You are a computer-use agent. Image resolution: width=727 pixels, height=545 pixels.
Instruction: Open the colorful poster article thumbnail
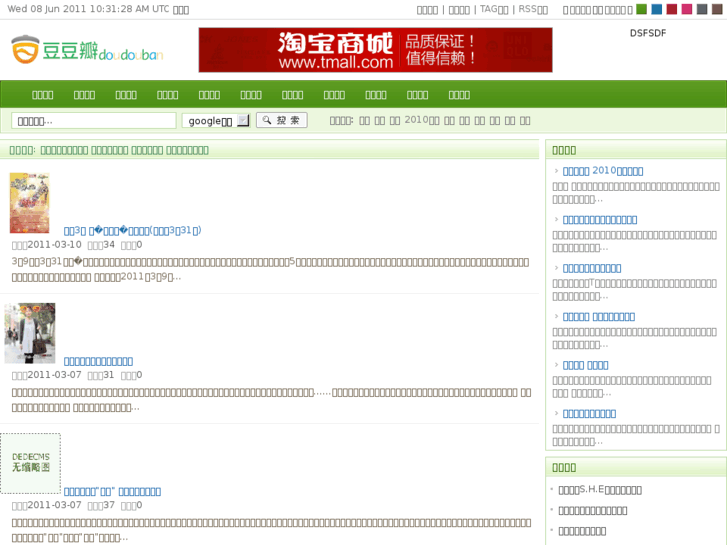coord(30,203)
